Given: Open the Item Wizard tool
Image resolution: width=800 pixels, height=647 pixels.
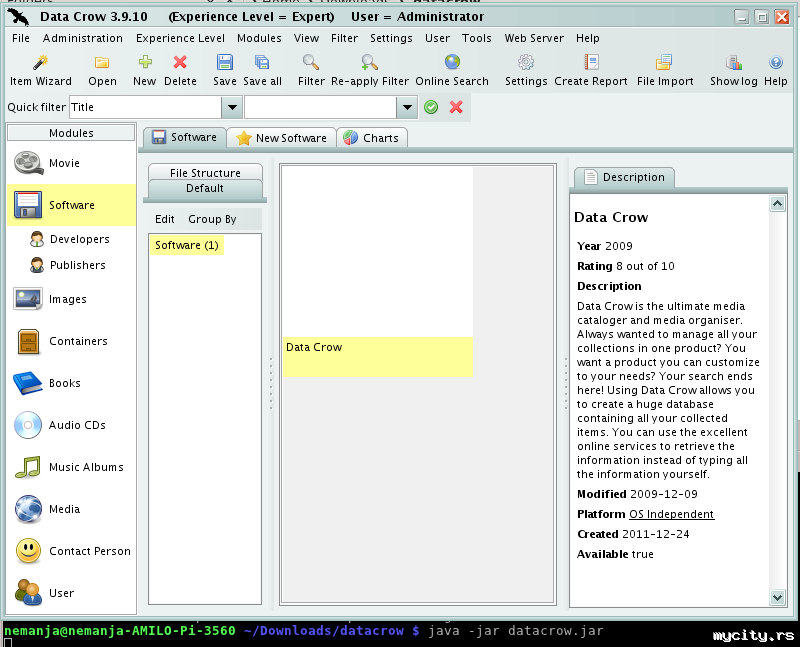Looking at the screenshot, I should click(x=40, y=70).
